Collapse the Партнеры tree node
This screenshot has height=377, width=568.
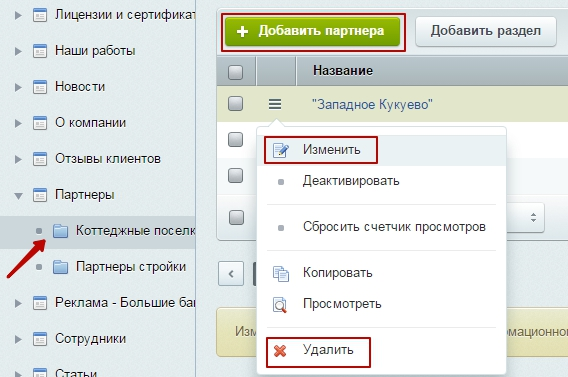pos(18,196)
